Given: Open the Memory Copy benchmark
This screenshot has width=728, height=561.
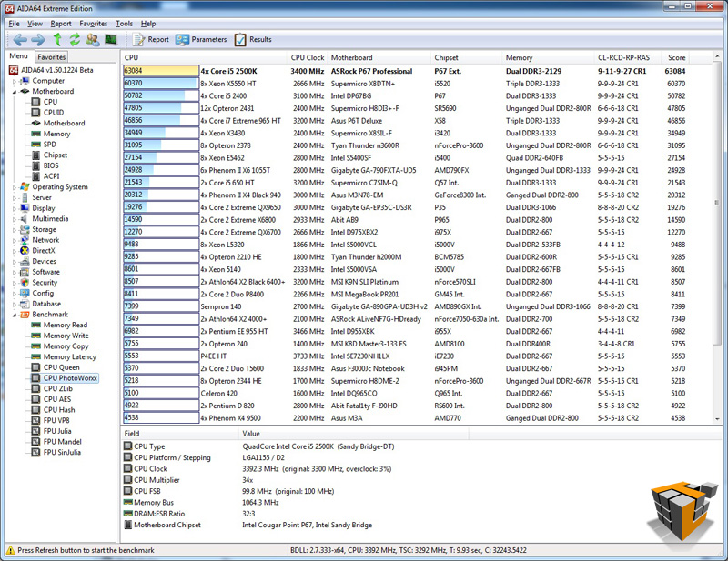Looking at the screenshot, I should pos(66,346).
